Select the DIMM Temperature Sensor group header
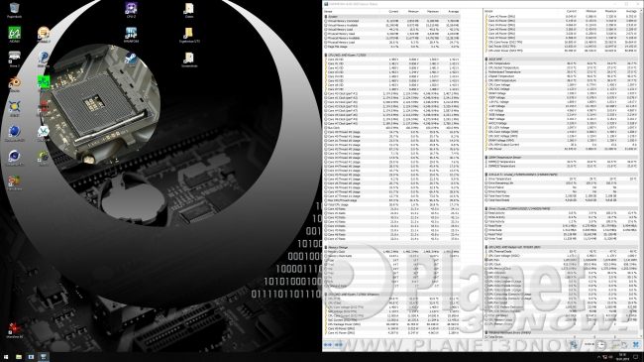644x362 pixels. point(561,157)
